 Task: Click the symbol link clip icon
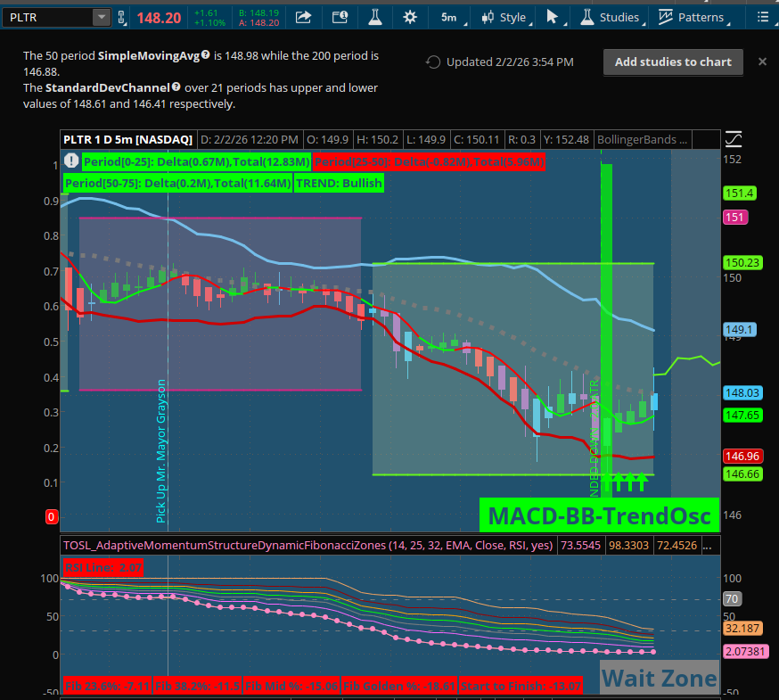122,17
